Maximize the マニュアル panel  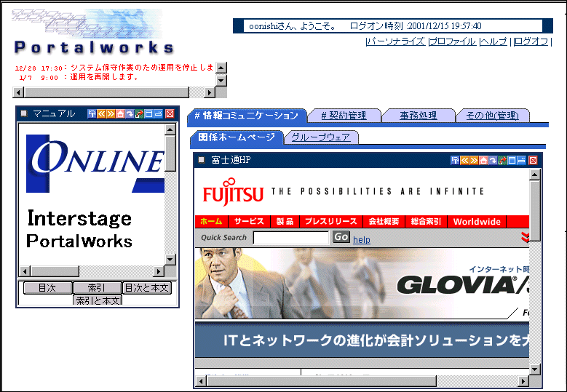[x=148, y=114]
